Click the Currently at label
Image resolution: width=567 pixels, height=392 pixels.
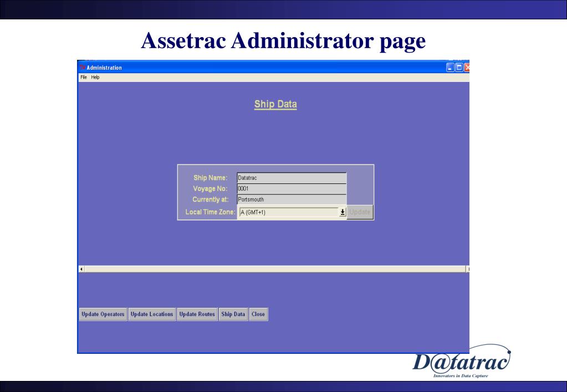coord(211,199)
